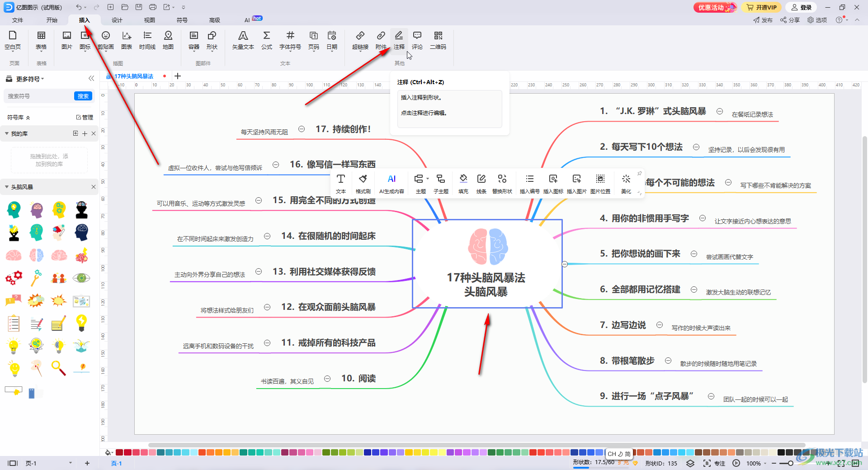Insert a QR code with 二维码
This screenshot has width=868, height=470.
(x=438, y=40)
